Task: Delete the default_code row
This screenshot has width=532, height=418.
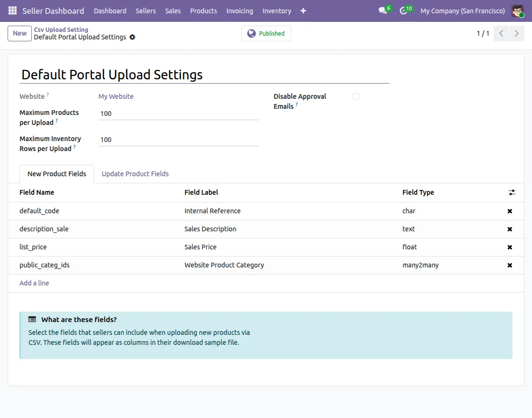Action: 510,211
